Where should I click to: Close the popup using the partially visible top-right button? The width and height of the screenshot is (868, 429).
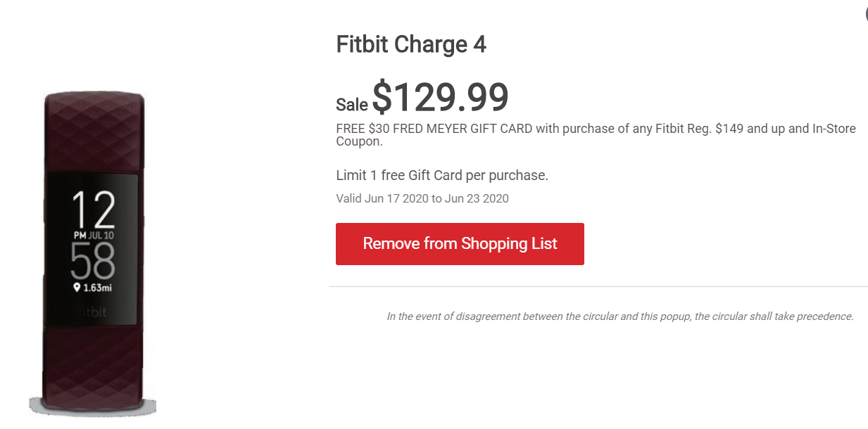[x=865, y=13]
